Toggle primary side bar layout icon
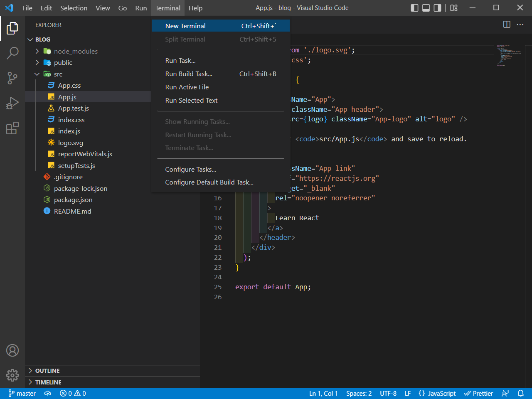The height and width of the screenshot is (399, 532). (x=414, y=8)
